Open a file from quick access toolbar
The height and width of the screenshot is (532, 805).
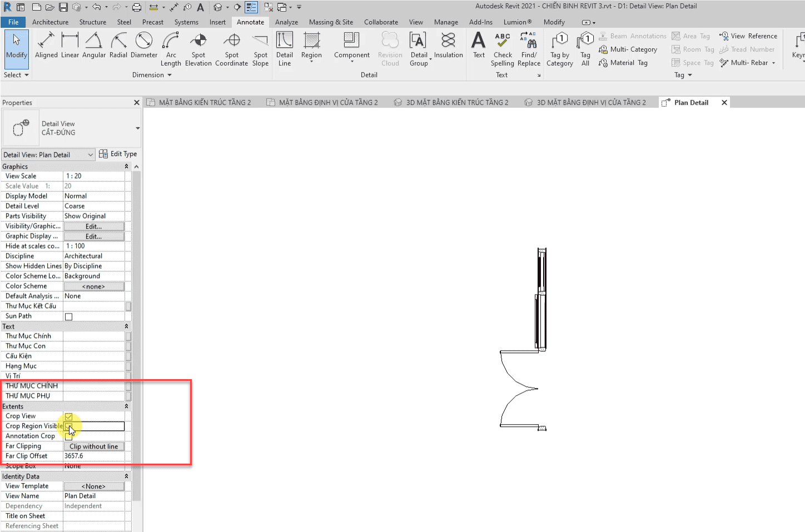[x=50, y=7]
